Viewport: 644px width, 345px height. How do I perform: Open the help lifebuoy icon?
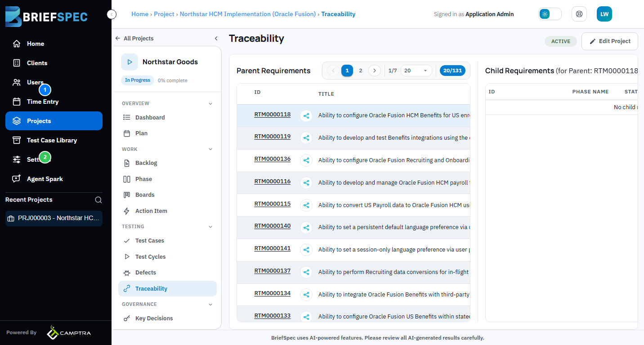point(579,14)
